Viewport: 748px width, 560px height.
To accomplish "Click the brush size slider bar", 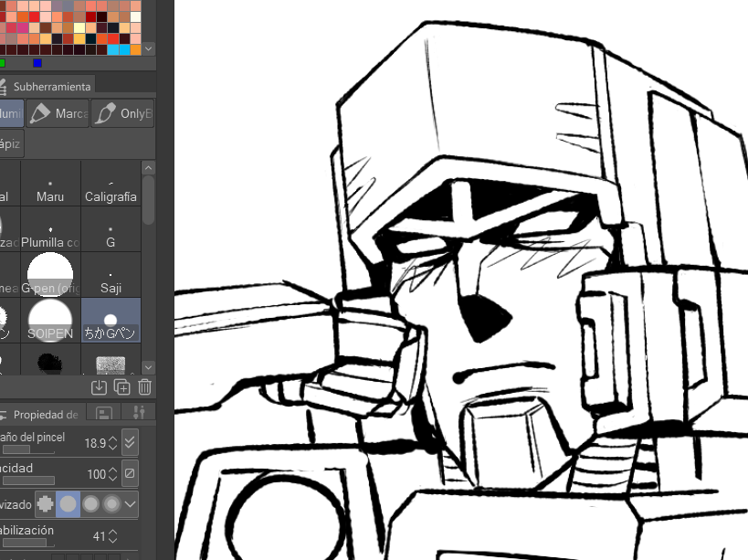I will (27, 449).
